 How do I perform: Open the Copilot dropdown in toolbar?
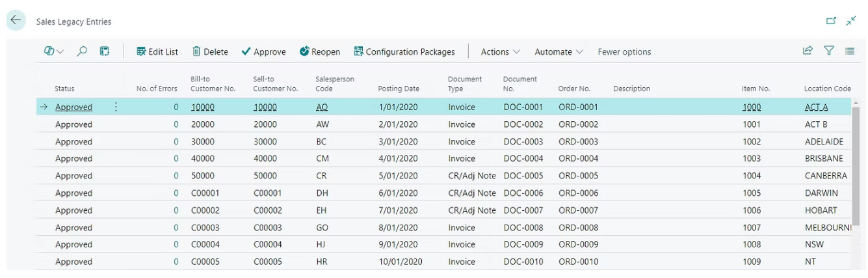click(54, 51)
